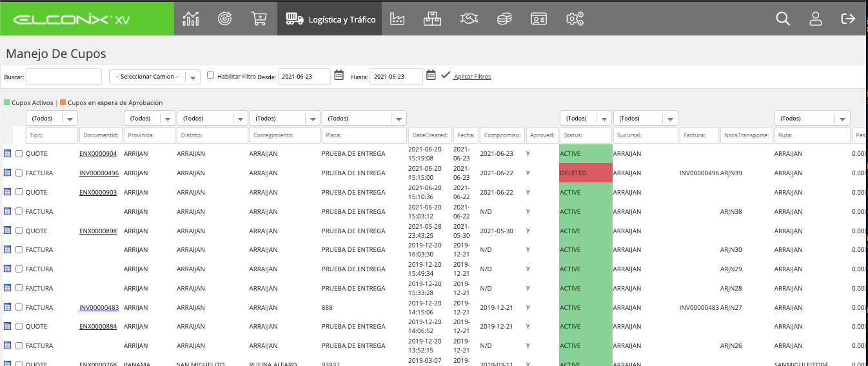This screenshot has width=868, height=366.
Task: Check the row ARJN38 checkbox
Action: pyautogui.click(x=19, y=211)
